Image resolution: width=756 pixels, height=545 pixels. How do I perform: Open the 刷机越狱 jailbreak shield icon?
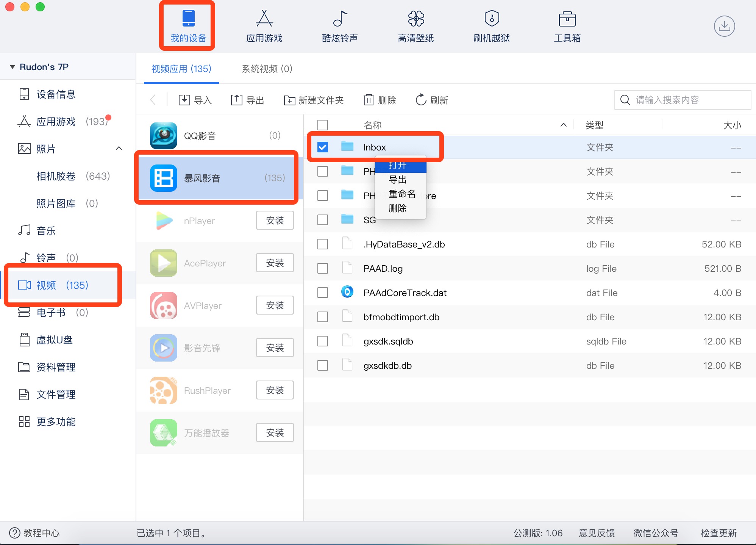[x=491, y=19]
